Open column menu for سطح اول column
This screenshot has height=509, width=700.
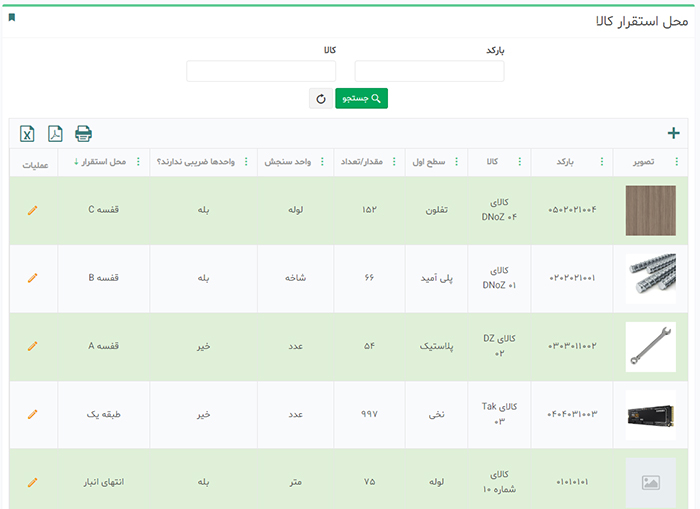click(x=456, y=162)
